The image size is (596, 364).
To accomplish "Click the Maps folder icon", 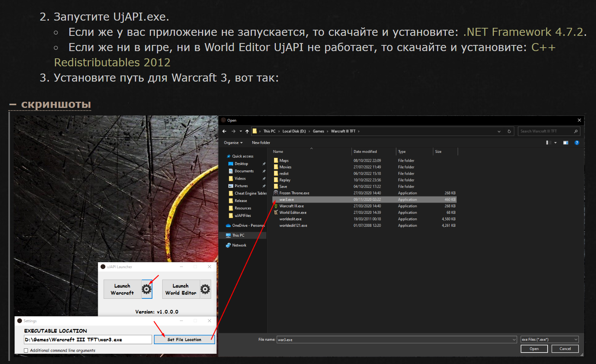I will pyautogui.click(x=276, y=160).
